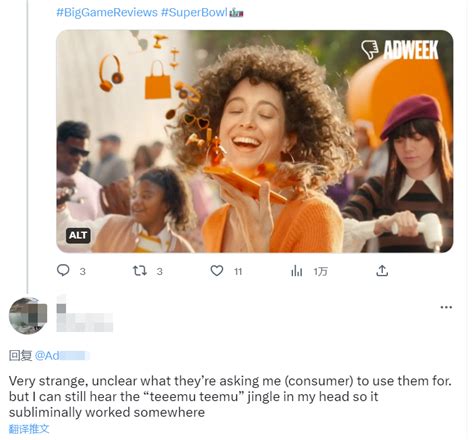Like the tweet with the heart icon
The height and width of the screenshot is (440, 474).
pyautogui.click(x=217, y=270)
